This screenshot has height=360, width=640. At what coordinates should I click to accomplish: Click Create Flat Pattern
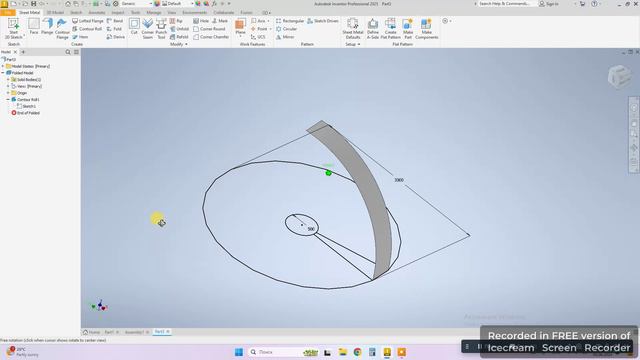pyautogui.click(x=391, y=29)
